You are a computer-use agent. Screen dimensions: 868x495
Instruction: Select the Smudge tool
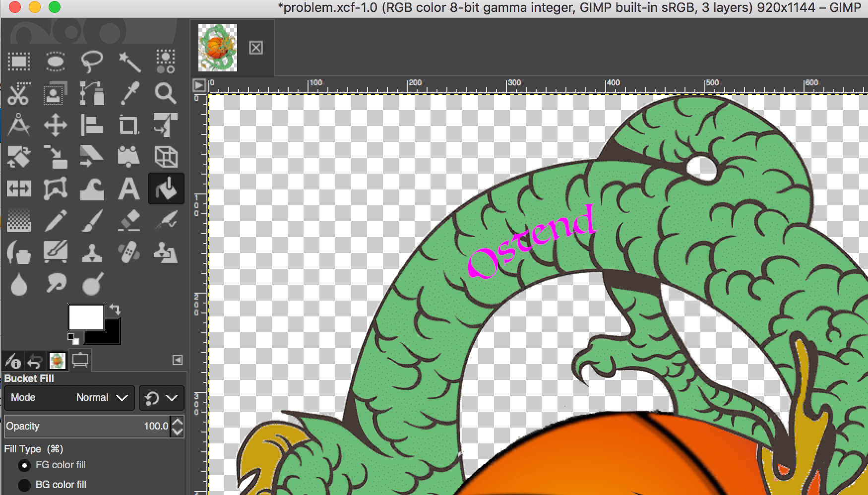click(x=56, y=284)
